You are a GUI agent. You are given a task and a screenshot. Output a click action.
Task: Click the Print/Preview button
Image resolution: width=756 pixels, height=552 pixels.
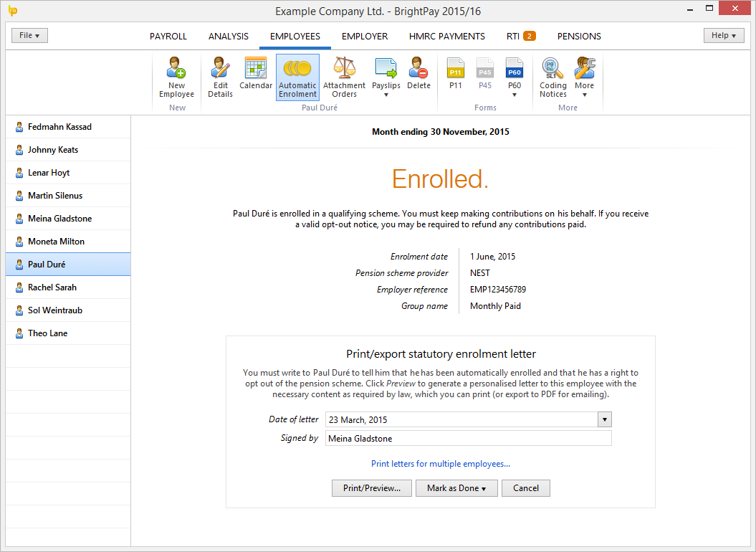[372, 487]
